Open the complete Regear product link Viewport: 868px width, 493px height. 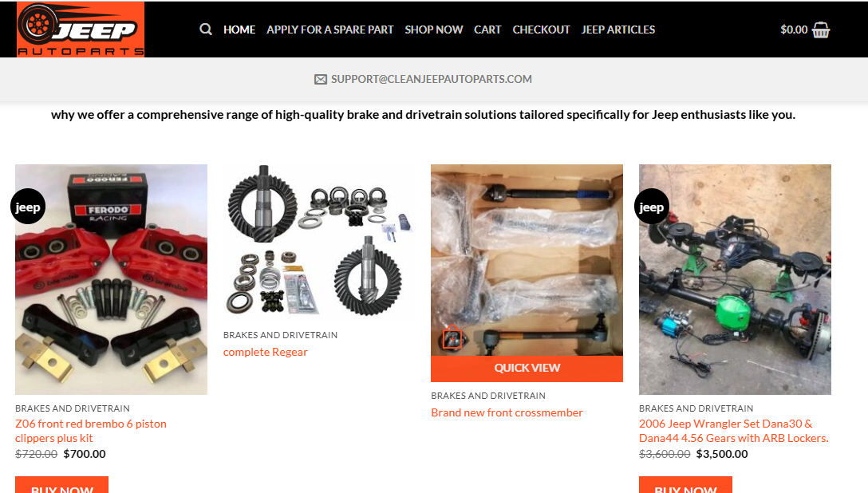pyautogui.click(x=265, y=352)
